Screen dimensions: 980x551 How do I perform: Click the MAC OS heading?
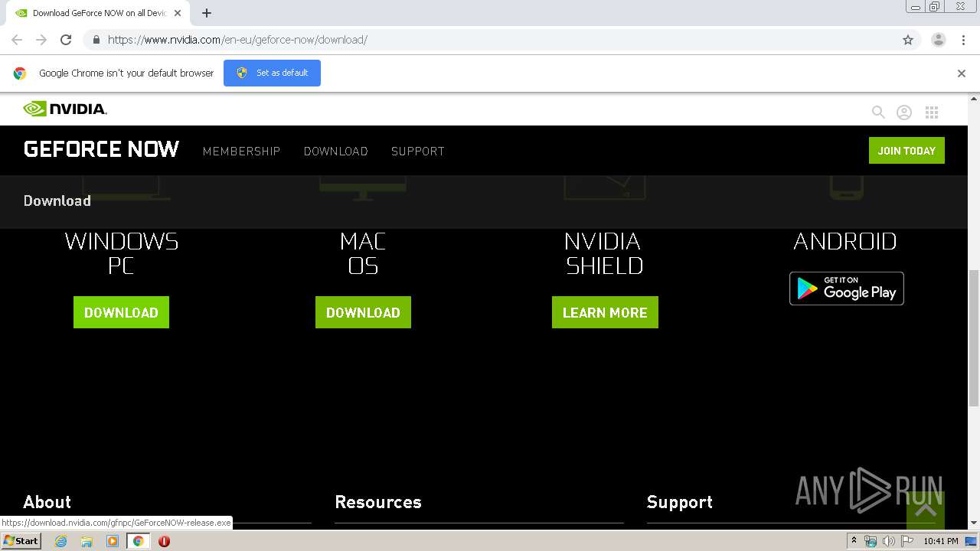click(363, 253)
